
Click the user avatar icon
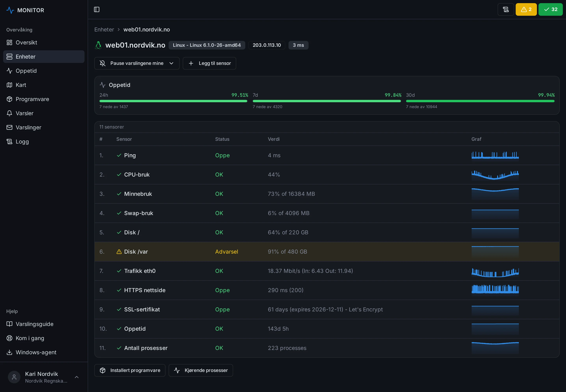14,377
